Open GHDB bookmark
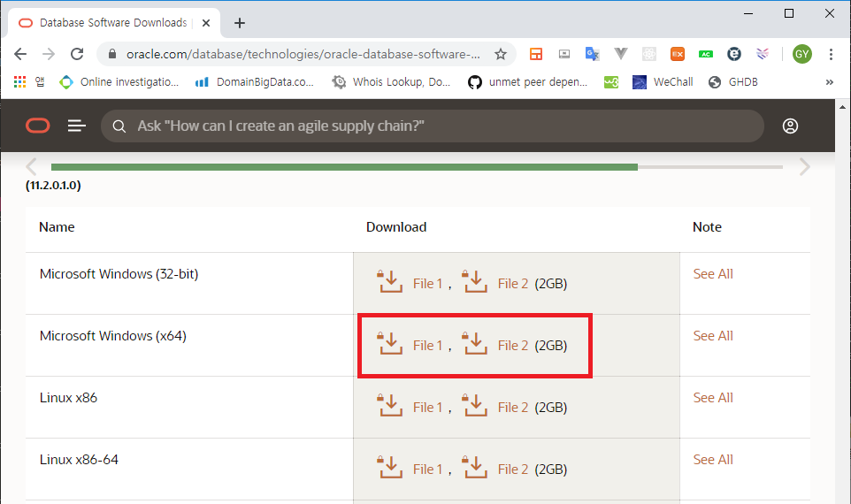 [733, 82]
